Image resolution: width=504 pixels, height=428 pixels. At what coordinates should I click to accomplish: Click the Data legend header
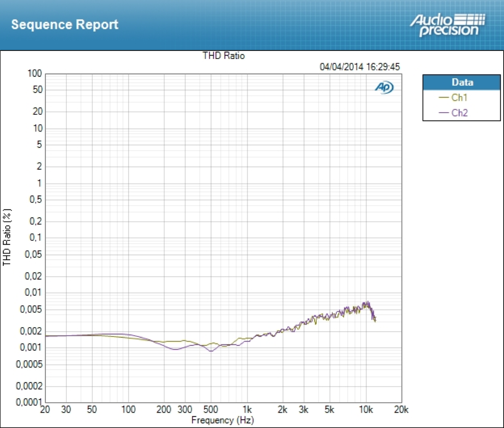tap(462, 82)
